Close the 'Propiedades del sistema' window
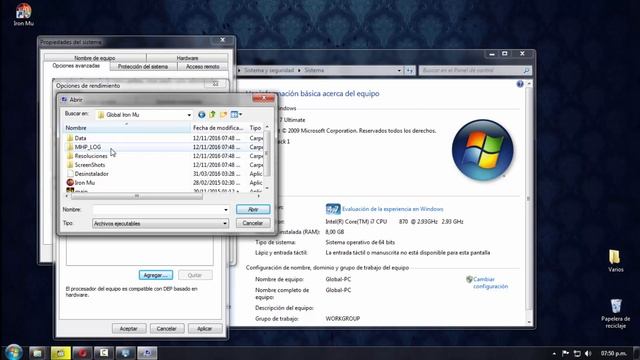This screenshot has width=640, height=360. tap(222, 40)
